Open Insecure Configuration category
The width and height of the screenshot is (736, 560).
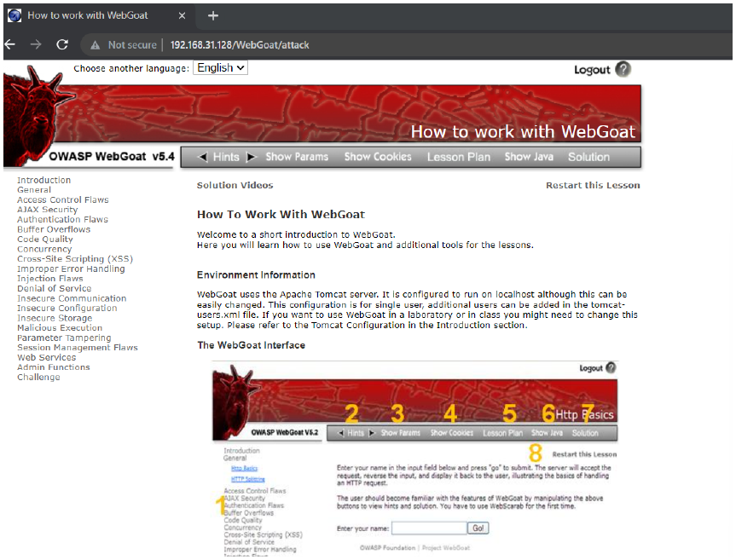pyautogui.click(x=67, y=309)
